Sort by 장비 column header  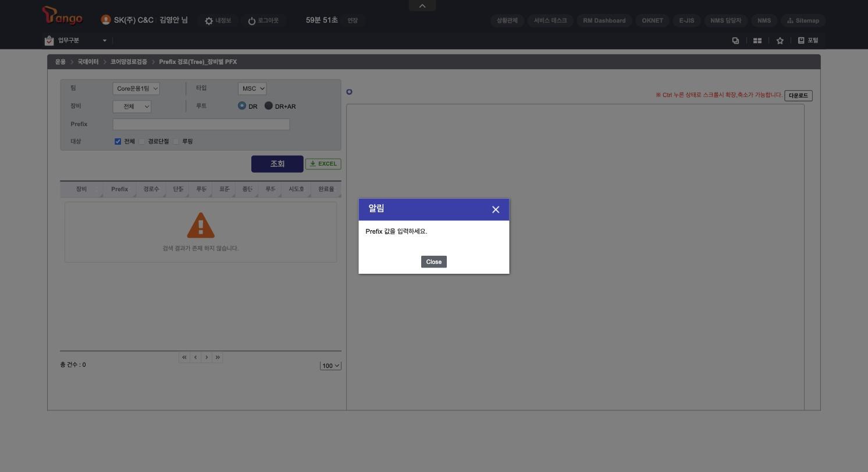click(81, 189)
